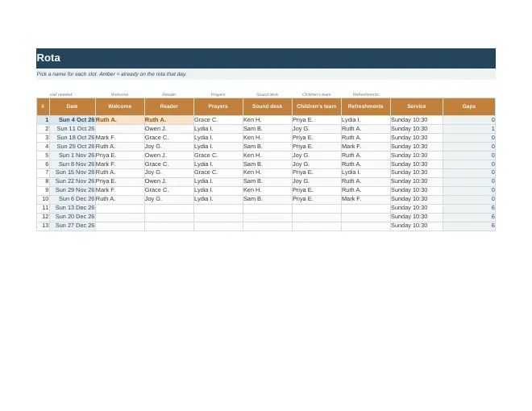The width and height of the screenshot is (532, 411).
Task: Select the date cell Sun 6 Dec 26
Action: [x=73, y=199]
